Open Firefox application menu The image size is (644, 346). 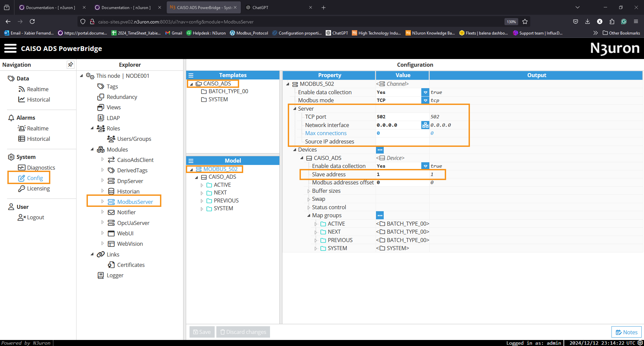coord(636,21)
